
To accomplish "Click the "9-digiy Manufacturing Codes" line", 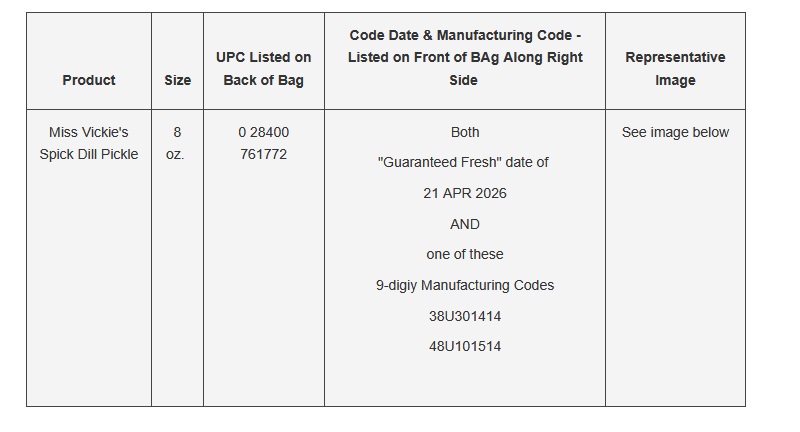I will (465, 285).
